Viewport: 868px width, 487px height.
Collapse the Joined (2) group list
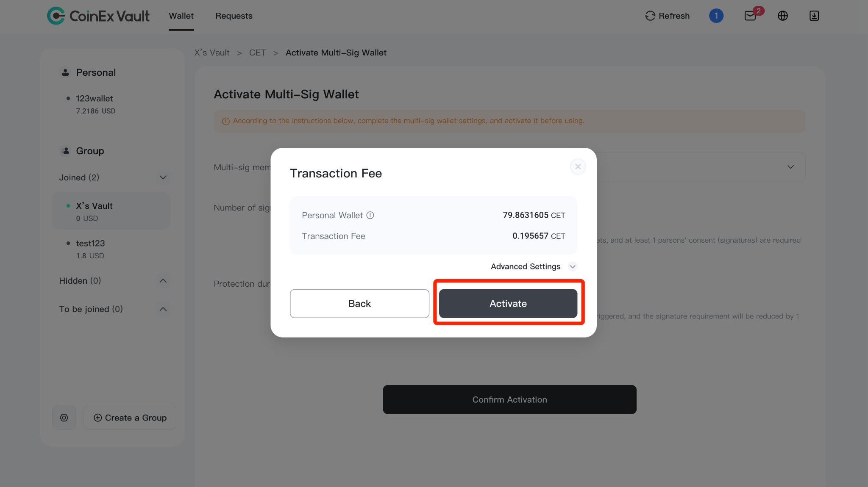tap(163, 177)
